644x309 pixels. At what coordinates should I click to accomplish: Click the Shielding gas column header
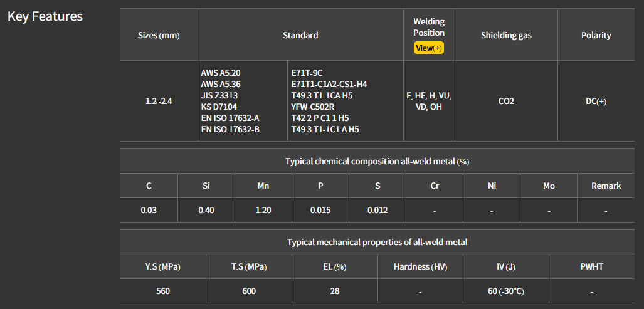[x=506, y=36]
